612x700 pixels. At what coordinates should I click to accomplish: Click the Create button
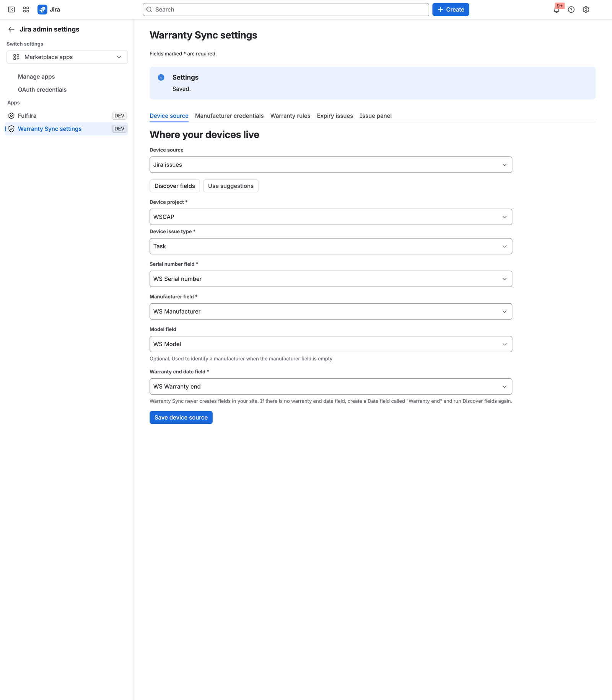click(451, 10)
